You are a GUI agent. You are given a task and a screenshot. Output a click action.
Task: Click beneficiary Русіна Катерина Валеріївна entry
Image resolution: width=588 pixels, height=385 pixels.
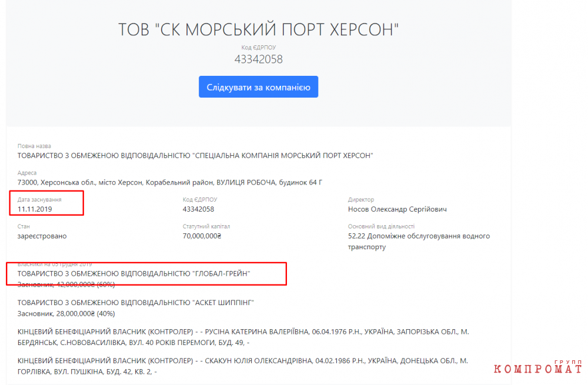pos(243,337)
